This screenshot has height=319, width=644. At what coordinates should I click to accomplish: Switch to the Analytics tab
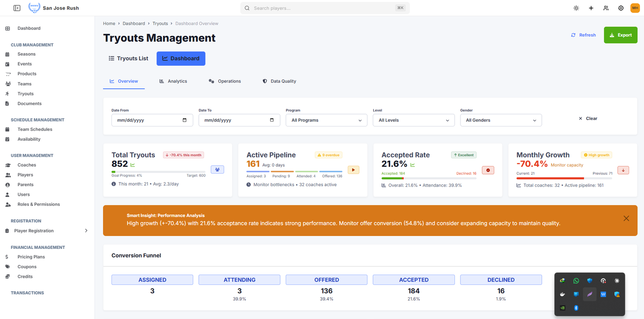point(173,81)
